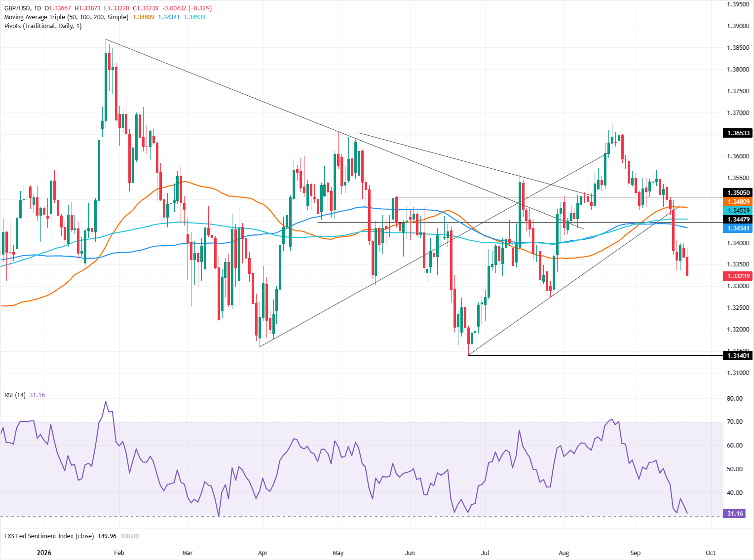Click the blue 1.34341 moving average label
The width and height of the screenshot is (754, 560).
coord(738,228)
